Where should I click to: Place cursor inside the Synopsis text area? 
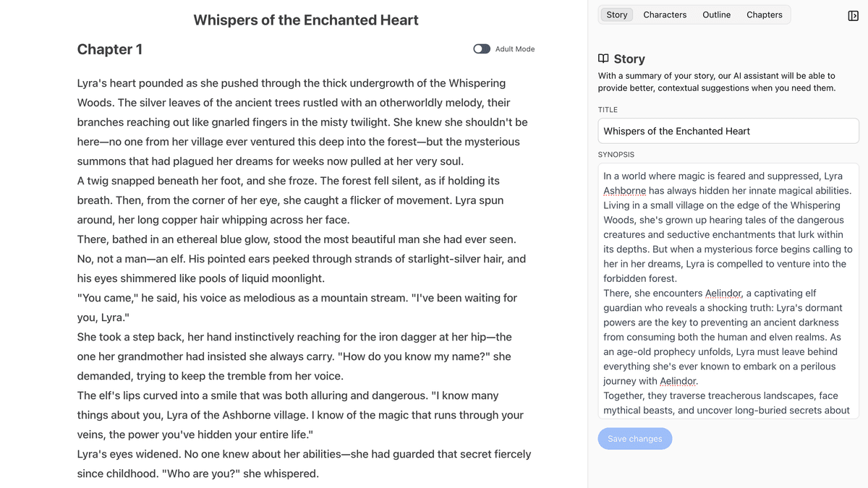tap(728, 289)
